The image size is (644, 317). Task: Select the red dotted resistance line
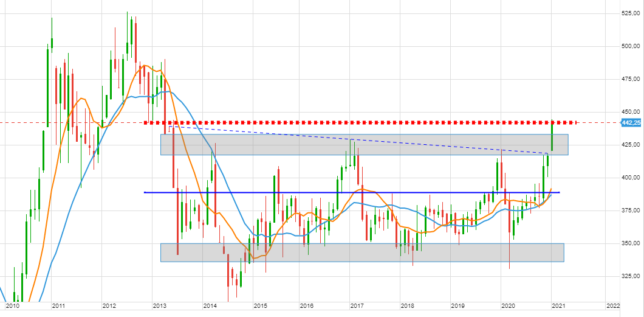[x=365, y=122]
